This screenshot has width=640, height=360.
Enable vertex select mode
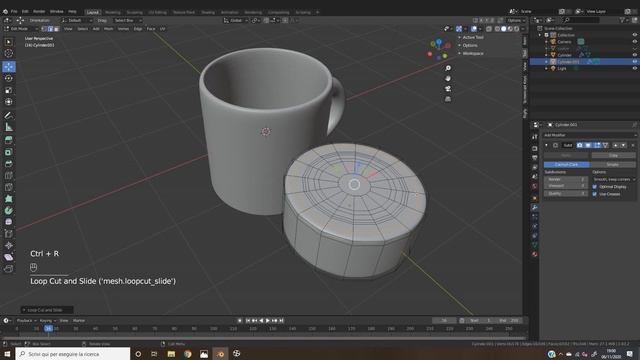44,29
